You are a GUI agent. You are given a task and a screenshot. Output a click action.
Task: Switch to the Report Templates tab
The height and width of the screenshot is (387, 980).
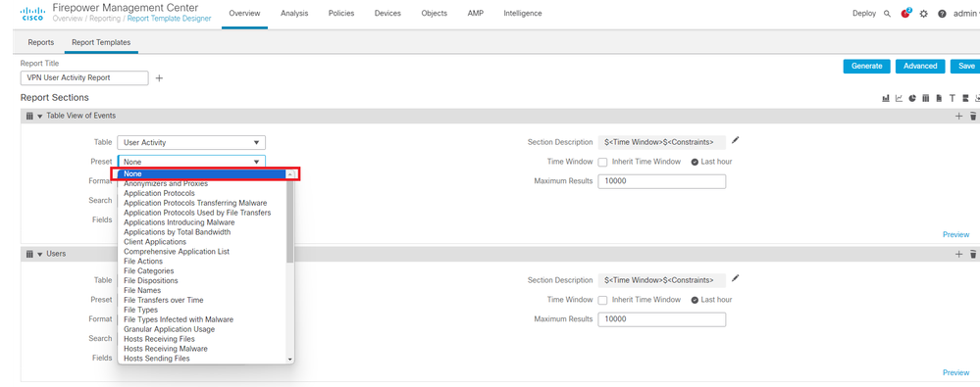(101, 42)
